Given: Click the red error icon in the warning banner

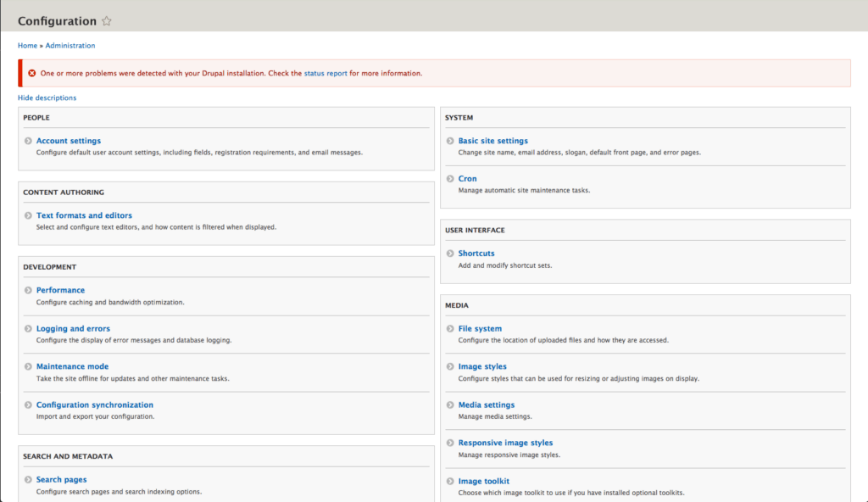Looking at the screenshot, I should coord(32,73).
